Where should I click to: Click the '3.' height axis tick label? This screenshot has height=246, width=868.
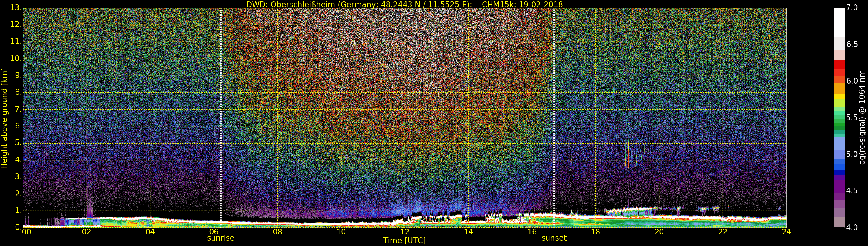pyautogui.click(x=19, y=177)
